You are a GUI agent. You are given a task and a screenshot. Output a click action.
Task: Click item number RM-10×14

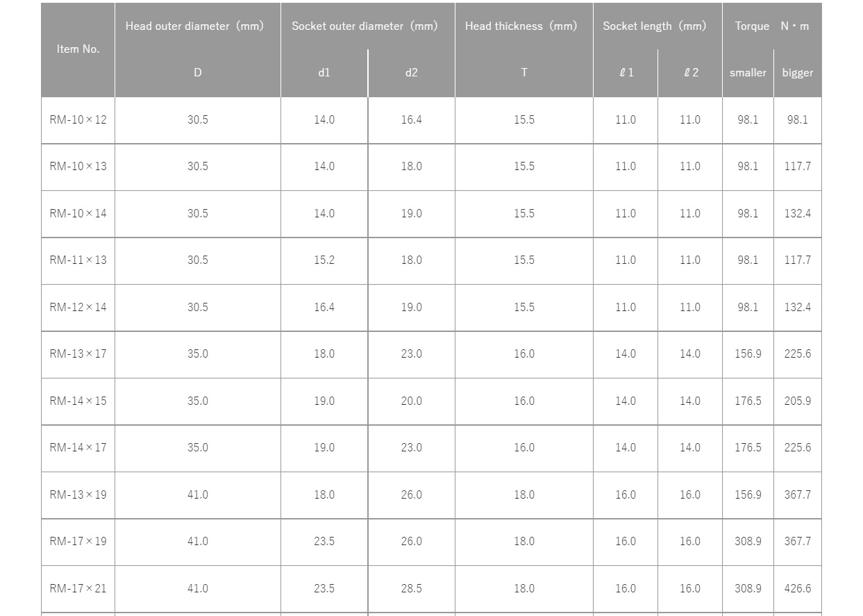(78, 214)
